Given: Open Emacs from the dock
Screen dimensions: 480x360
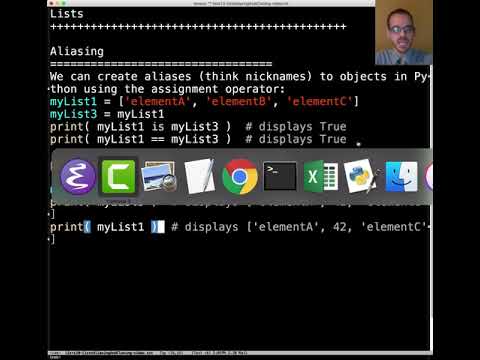Looking at the screenshot, I should point(78,177).
